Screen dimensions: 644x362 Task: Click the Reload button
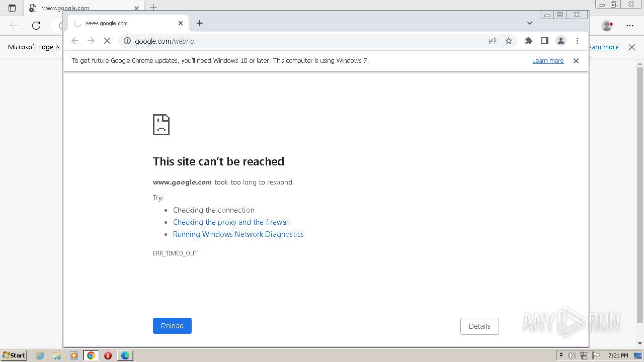[172, 326]
